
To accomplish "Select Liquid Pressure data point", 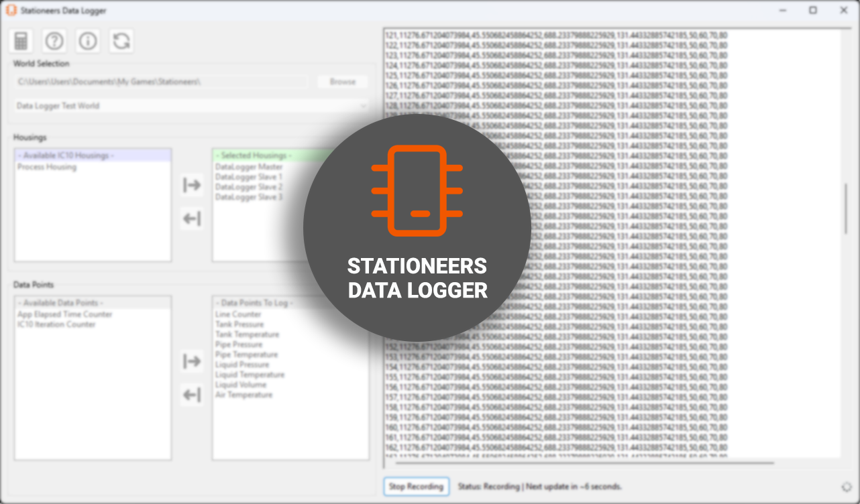I will coord(242,365).
